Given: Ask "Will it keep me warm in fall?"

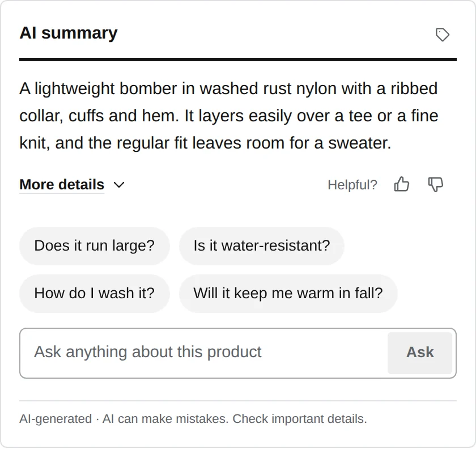Looking at the screenshot, I should 288,294.
